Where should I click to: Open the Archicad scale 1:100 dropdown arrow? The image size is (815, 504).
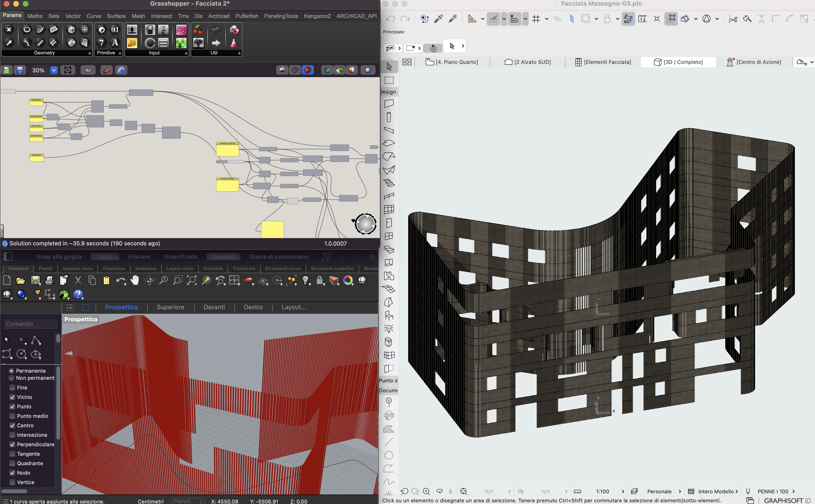622,491
